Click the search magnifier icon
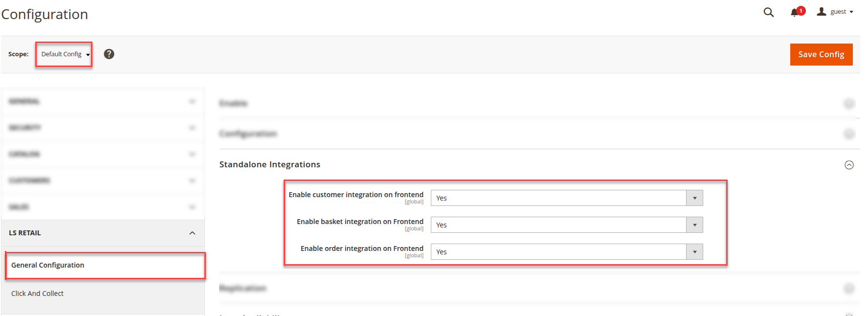 click(x=768, y=12)
